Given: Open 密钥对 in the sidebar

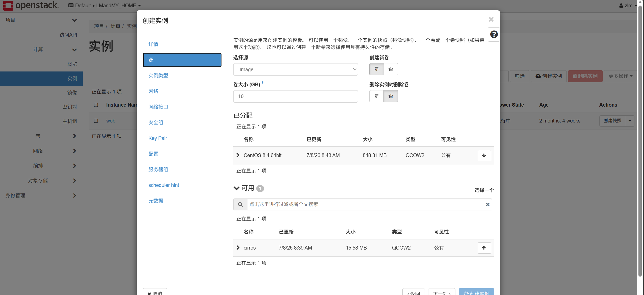Looking at the screenshot, I should click(x=70, y=107).
